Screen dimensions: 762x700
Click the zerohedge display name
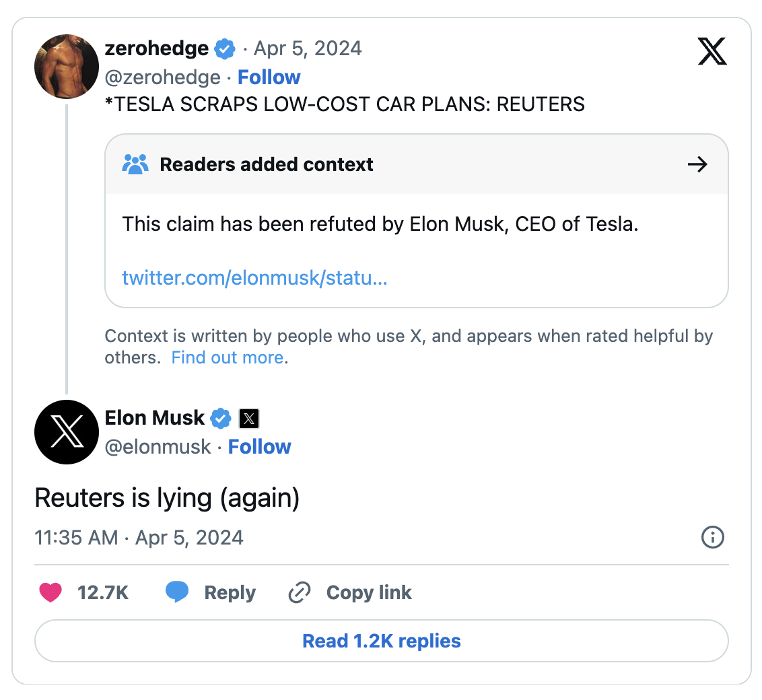coord(156,48)
